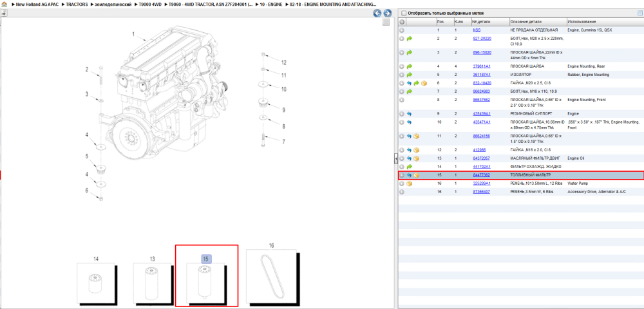Click blue arrow for part 412066
Screen dimensions: 644x309
[x=410, y=150]
